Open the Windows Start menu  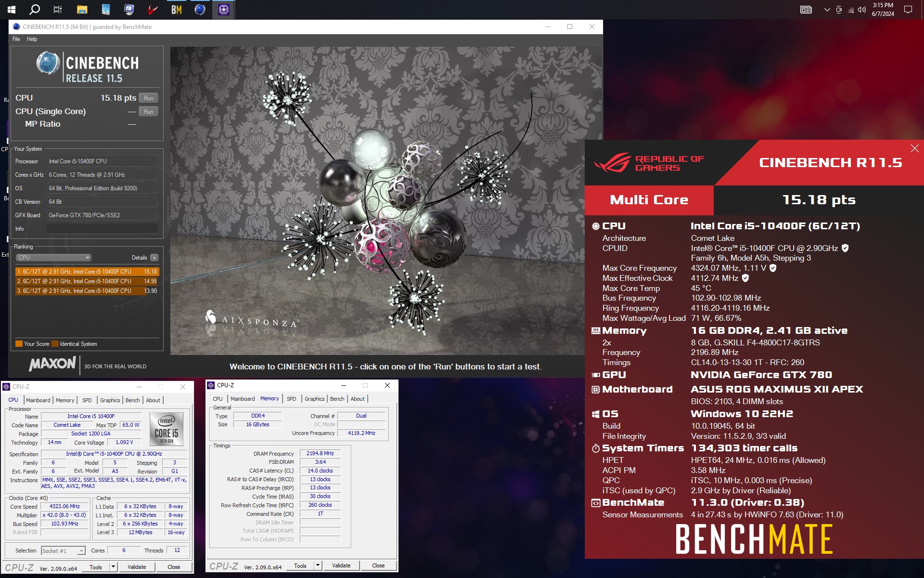(12, 9)
